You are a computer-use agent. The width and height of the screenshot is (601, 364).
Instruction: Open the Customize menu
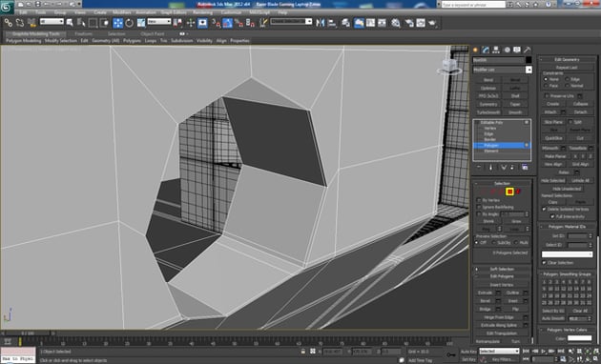231,12
